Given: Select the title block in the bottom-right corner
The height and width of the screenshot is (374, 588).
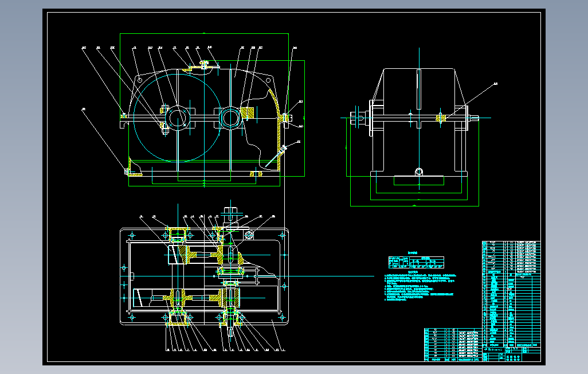Looking at the screenshot, I should click(x=511, y=354).
